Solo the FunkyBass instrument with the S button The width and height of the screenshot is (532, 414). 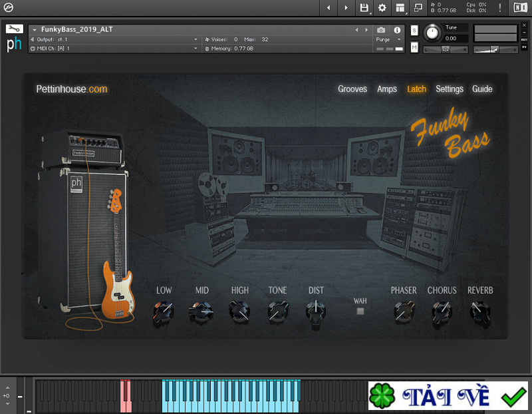[x=414, y=31]
